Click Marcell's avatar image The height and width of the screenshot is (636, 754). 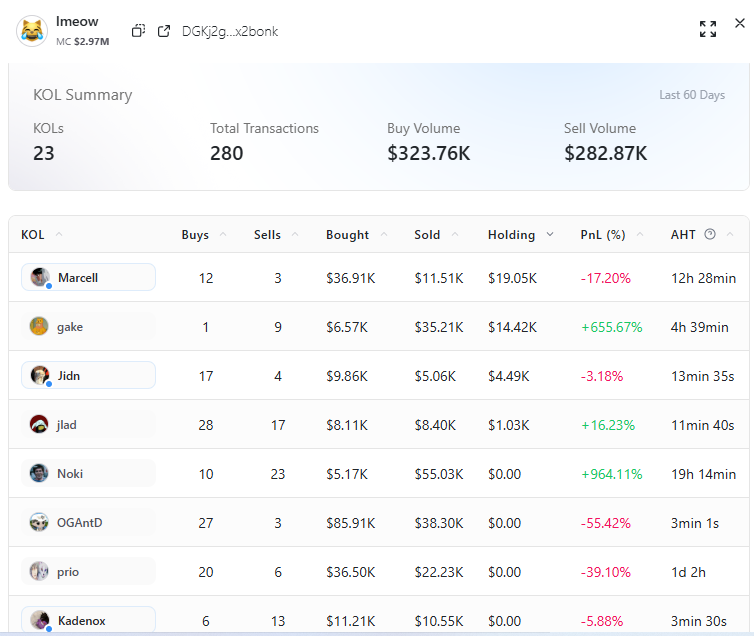[x=39, y=277]
